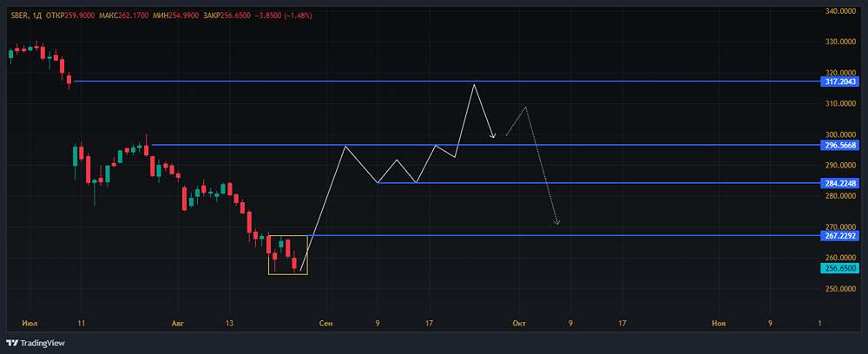Screen dimensions: 868x354
Task: Click the 13 date label after Авг
Action: (230, 323)
